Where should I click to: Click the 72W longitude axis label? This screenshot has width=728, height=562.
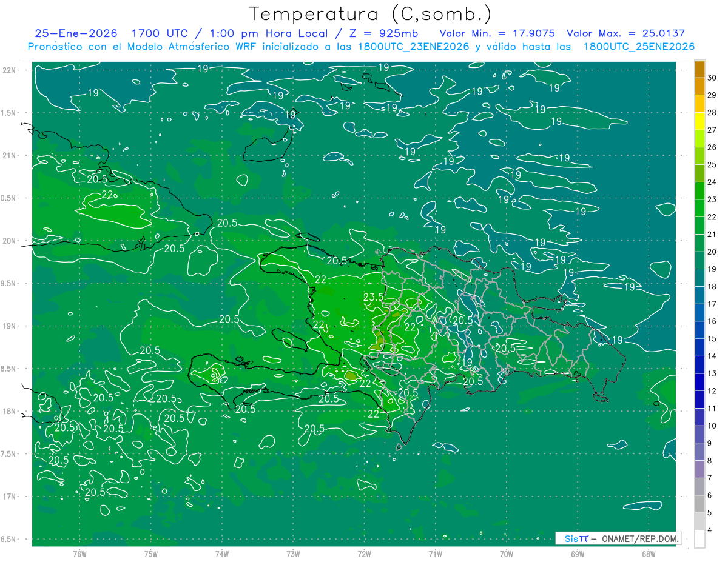(x=364, y=554)
